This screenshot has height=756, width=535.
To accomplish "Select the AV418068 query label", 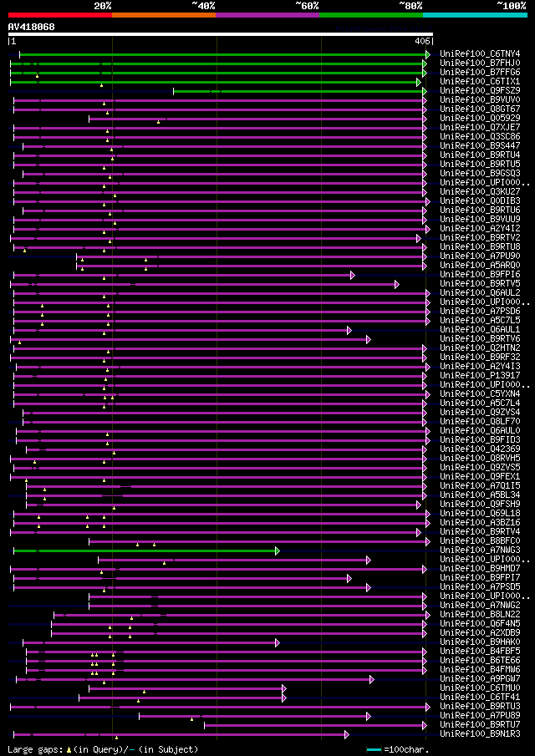I will 32,27.
